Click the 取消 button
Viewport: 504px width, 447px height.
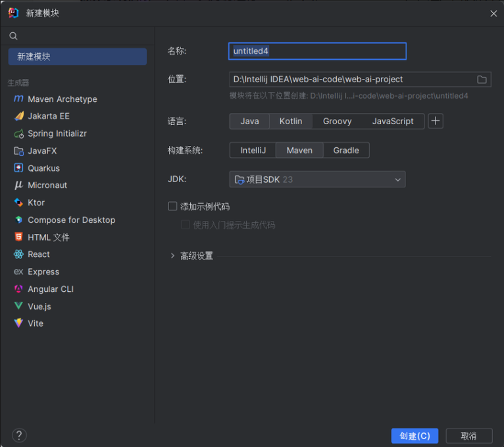click(x=469, y=436)
